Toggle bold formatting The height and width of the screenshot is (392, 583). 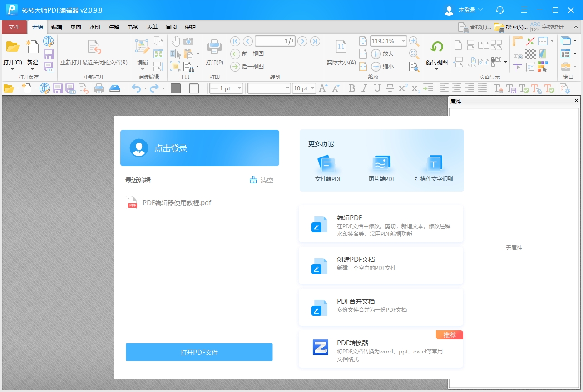(x=352, y=88)
